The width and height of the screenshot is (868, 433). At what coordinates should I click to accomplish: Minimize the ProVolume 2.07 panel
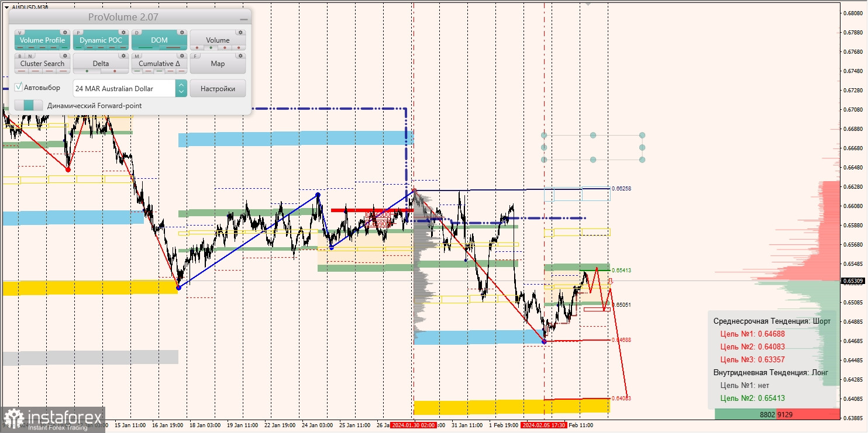pos(244,19)
